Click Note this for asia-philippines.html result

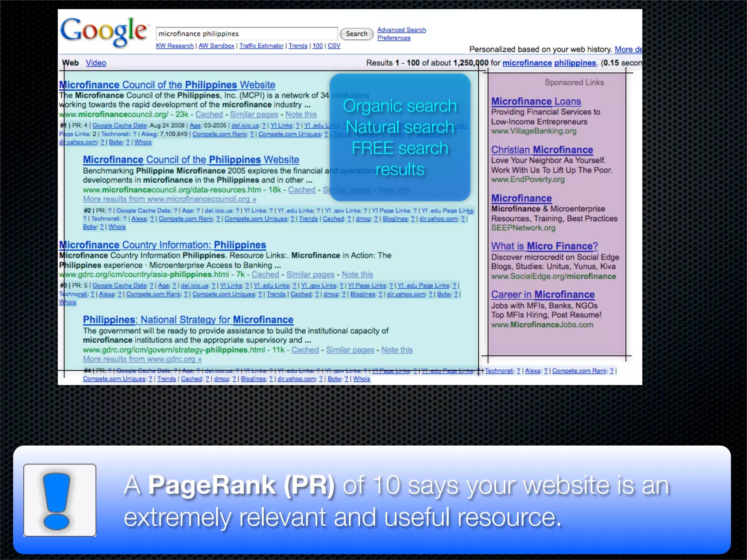357,274
